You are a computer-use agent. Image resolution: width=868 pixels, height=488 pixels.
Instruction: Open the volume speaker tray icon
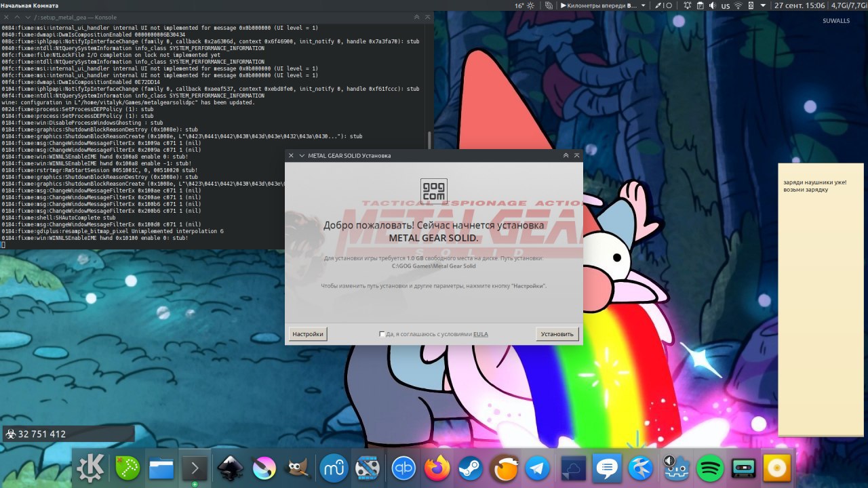click(x=712, y=5)
